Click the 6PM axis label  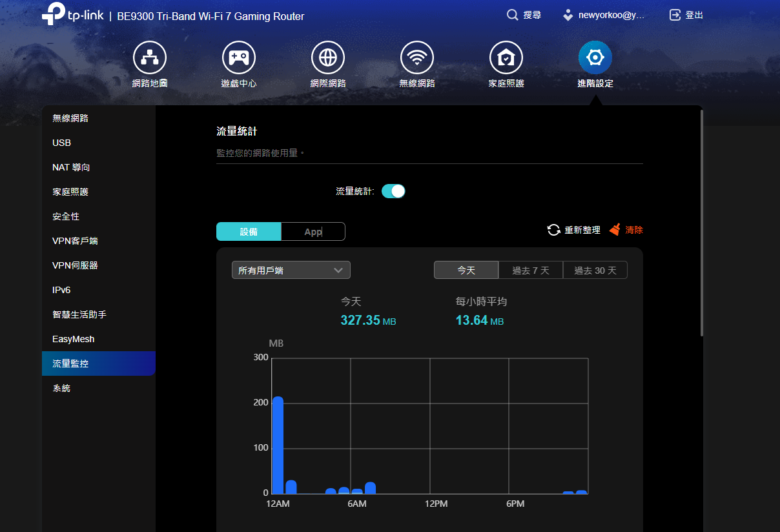click(x=515, y=504)
